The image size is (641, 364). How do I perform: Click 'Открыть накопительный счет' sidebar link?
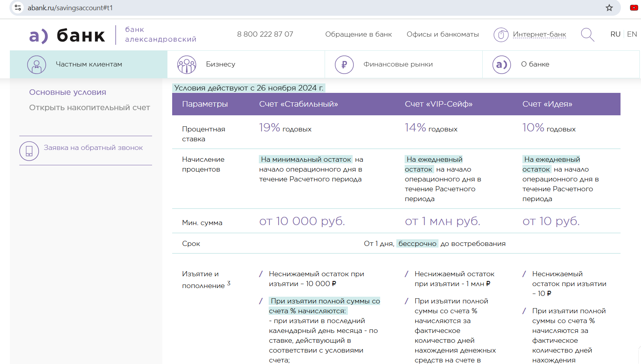coord(89,107)
